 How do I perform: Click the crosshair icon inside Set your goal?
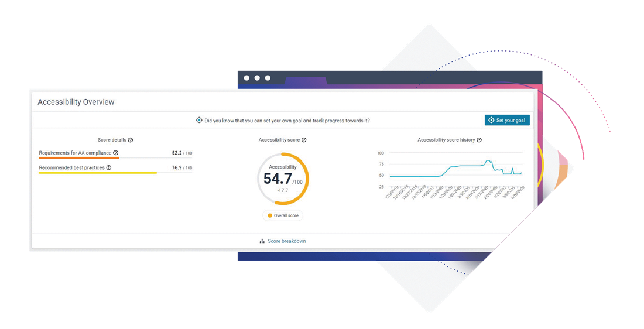[491, 121]
